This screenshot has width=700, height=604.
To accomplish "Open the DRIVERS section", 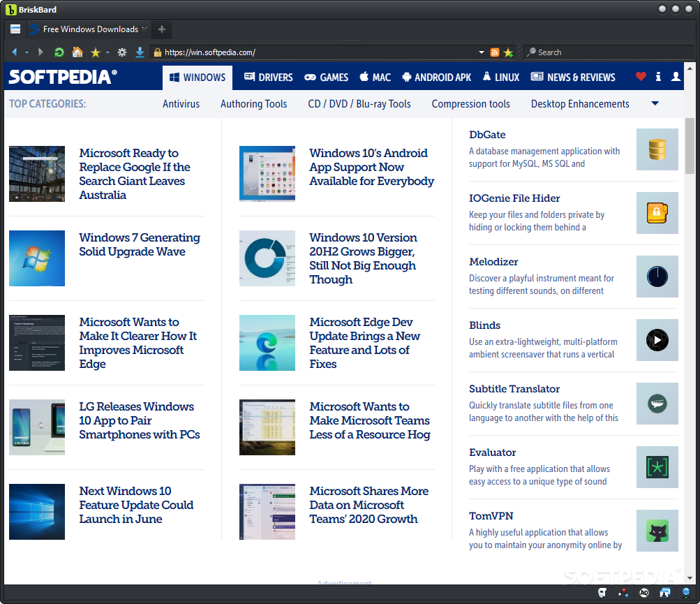I will (x=268, y=78).
